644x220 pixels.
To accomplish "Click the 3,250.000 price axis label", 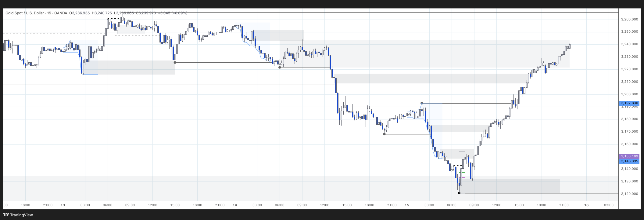I will (x=629, y=31).
